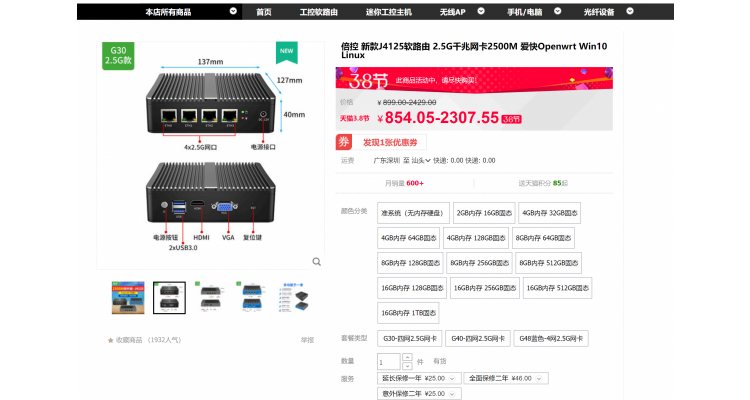
Task: Choose 准系统（无内存硬盘） option
Action: (x=413, y=213)
